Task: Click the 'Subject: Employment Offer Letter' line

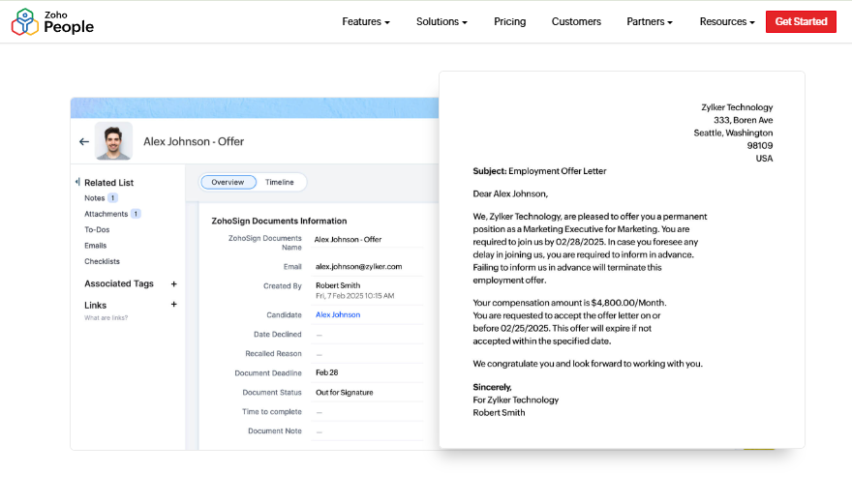Action: coord(539,171)
